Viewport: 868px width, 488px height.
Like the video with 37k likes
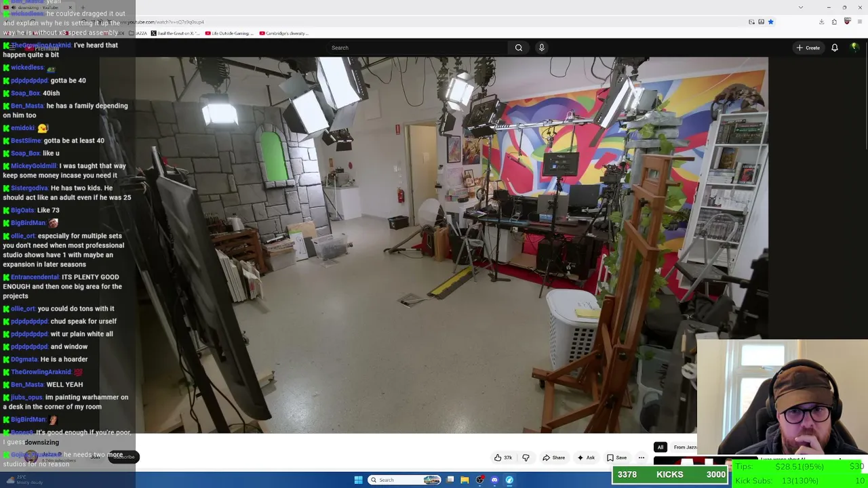(503, 457)
